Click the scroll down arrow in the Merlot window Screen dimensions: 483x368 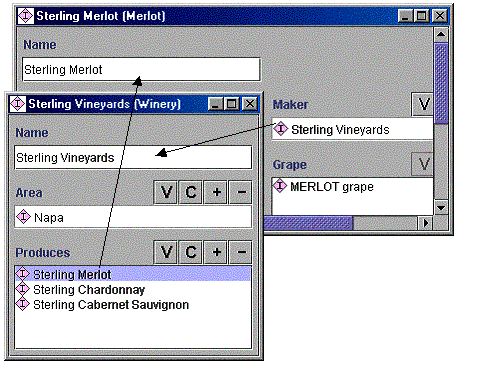click(441, 208)
